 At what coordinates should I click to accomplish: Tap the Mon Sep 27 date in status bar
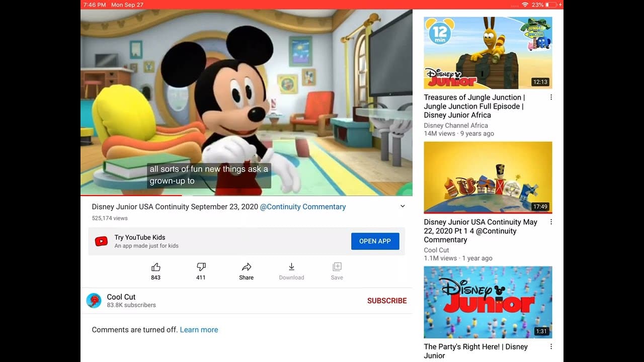coord(127,5)
